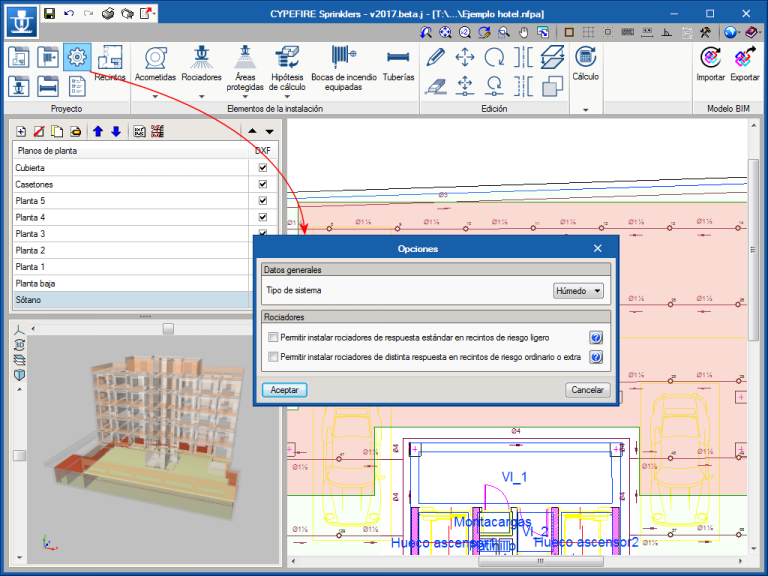
Task: Toggle DXF checkbox for Cubierta
Action: coord(263,168)
